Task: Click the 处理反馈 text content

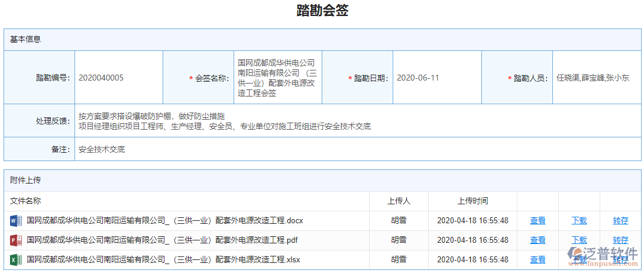Action: pyautogui.click(x=225, y=121)
